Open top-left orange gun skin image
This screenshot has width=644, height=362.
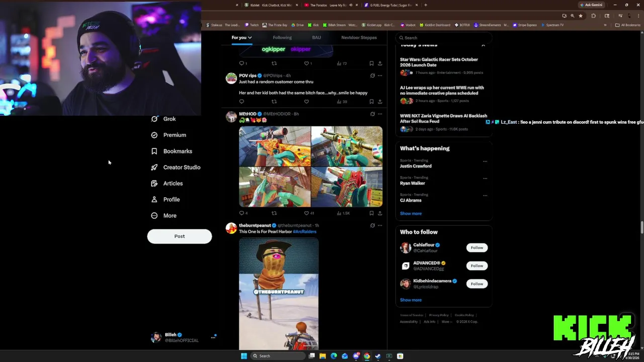pos(275,146)
